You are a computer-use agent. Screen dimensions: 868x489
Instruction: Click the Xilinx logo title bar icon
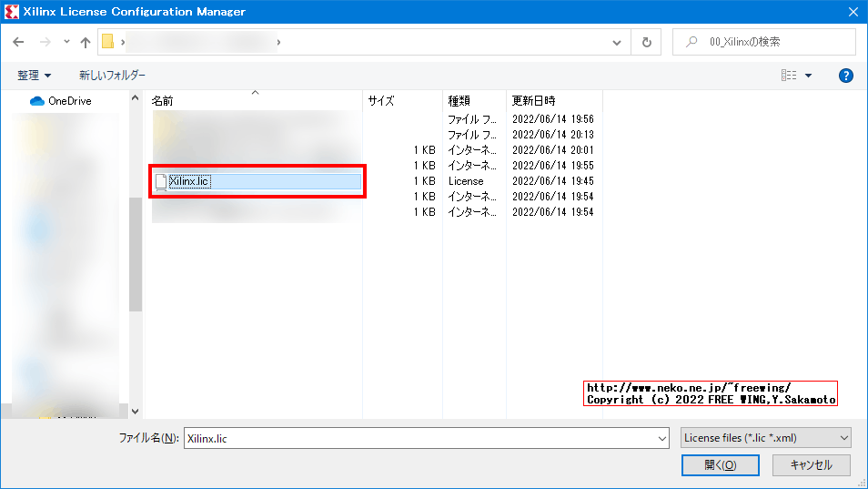[x=12, y=12]
